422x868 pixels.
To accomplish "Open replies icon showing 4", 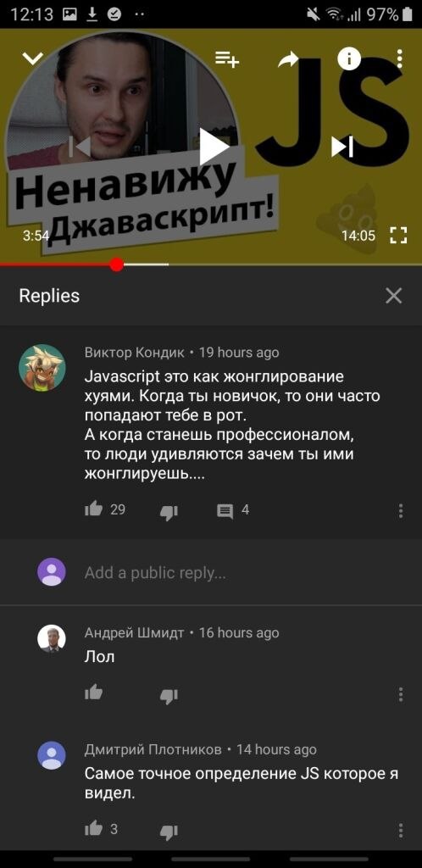I will [225, 512].
